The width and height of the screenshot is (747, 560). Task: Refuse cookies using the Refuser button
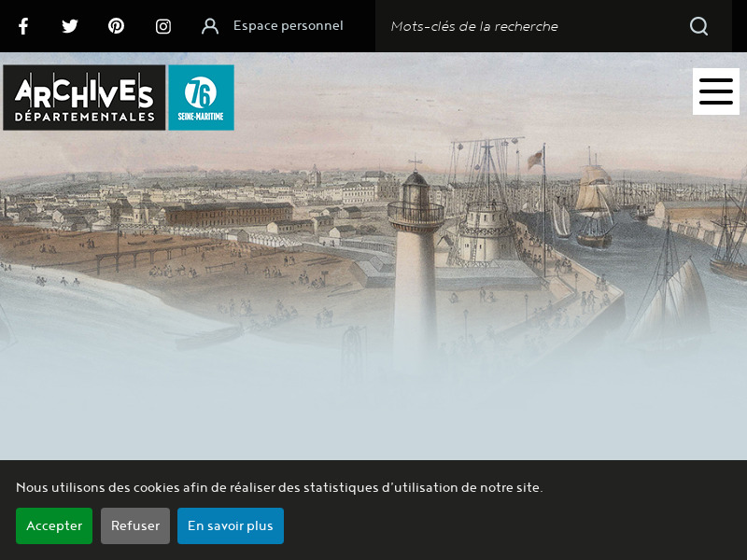coord(134,525)
